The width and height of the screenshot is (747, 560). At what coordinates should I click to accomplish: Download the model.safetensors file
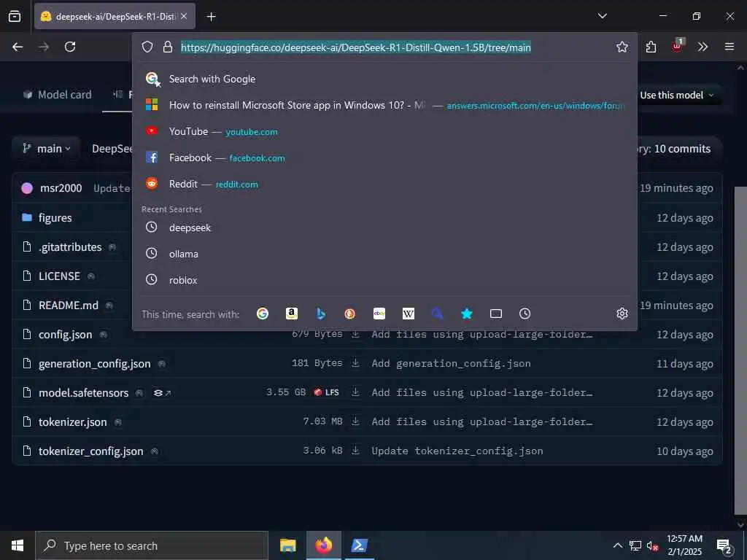pyautogui.click(x=355, y=392)
